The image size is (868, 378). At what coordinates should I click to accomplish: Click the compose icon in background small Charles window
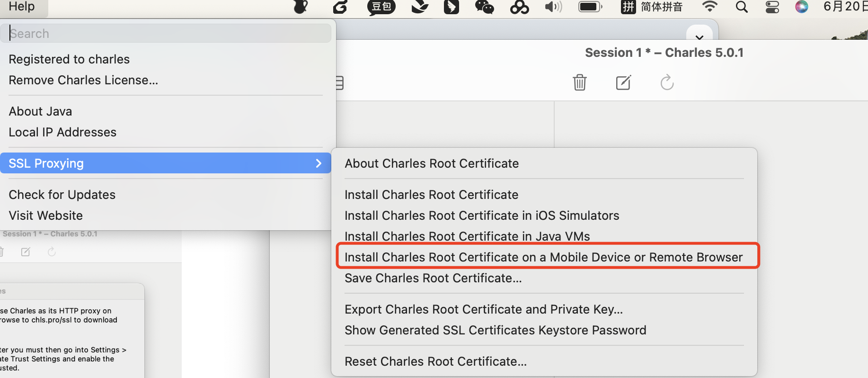tap(26, 252)
